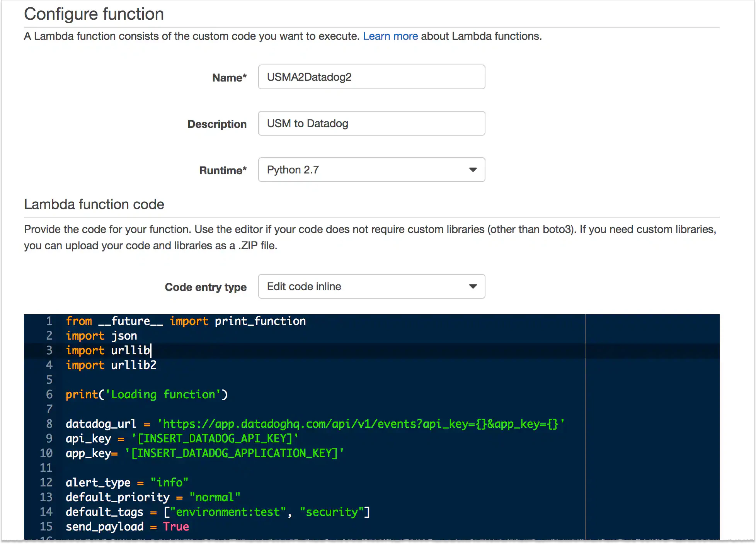This screenshot has height=544, width=756.
Task: Click the Runtime dropdown arrow
Action: pos(473,170)
